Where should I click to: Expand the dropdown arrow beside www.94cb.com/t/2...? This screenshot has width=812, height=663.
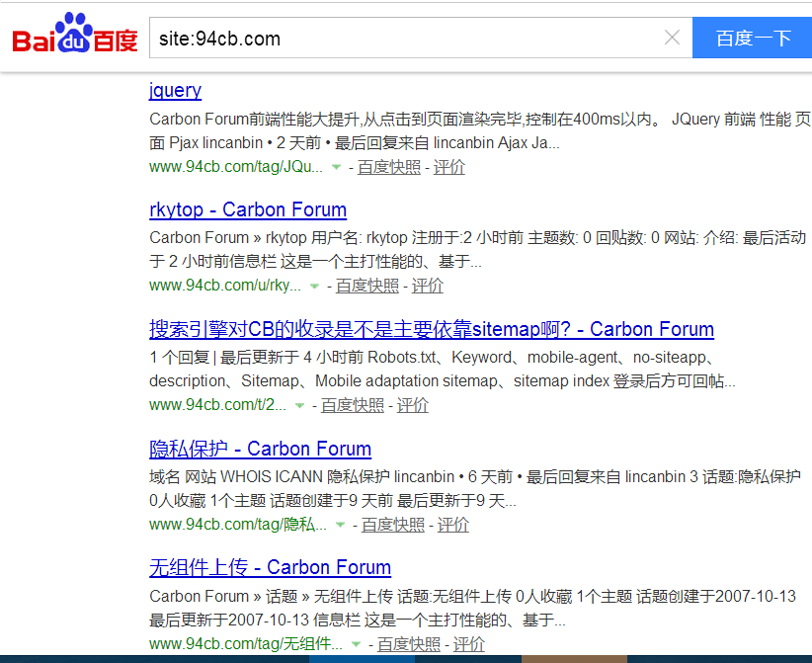tap(300, 405)
